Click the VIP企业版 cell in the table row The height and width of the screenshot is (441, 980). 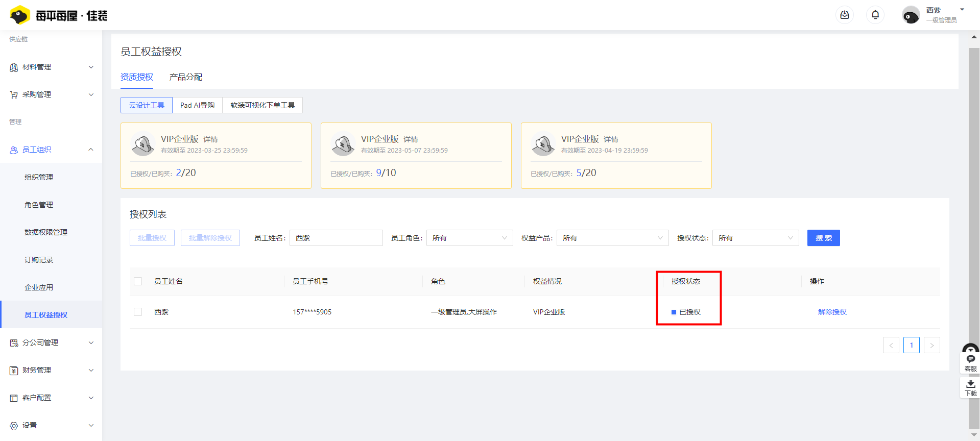coord(549,312)
